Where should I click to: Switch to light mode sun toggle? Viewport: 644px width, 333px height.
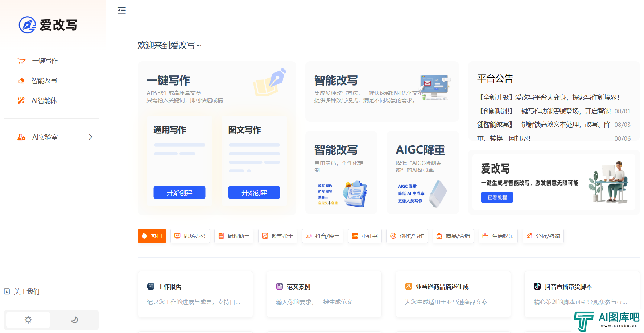coord(28,320)
